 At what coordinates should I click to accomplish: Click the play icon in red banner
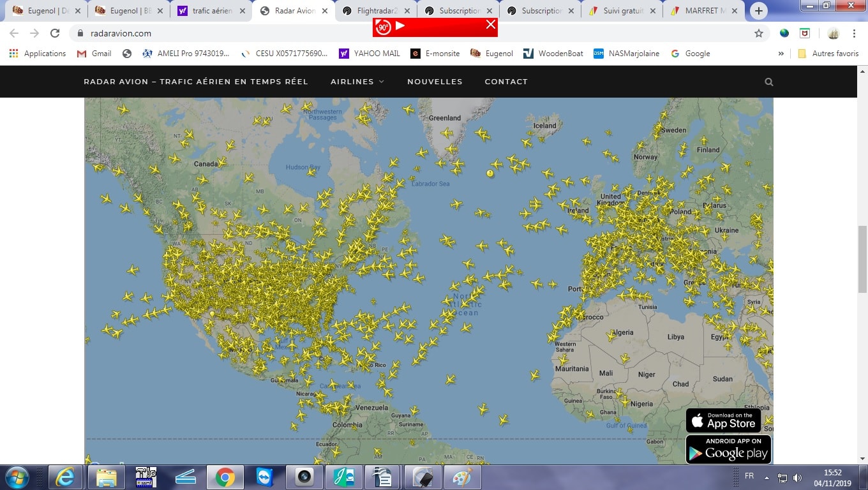click(400, 26)
